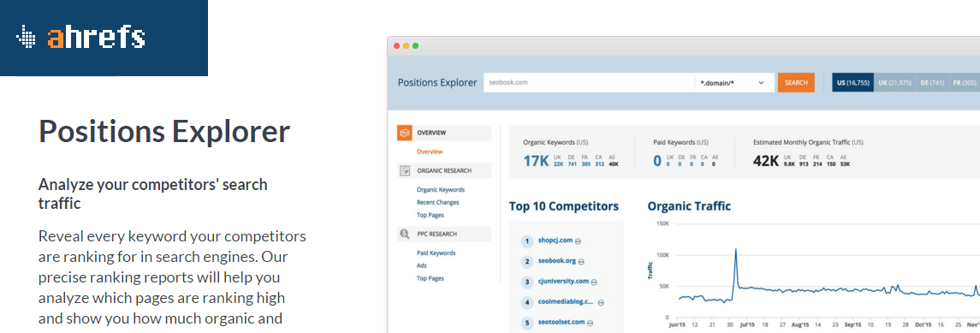
Task: Remove shopcj.com with its minus icon
Action: (x=578, y=241)
